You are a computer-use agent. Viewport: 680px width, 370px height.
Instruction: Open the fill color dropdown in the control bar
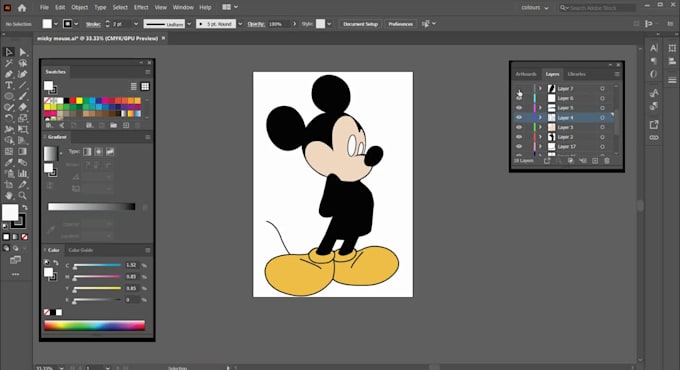coord(56,24)
